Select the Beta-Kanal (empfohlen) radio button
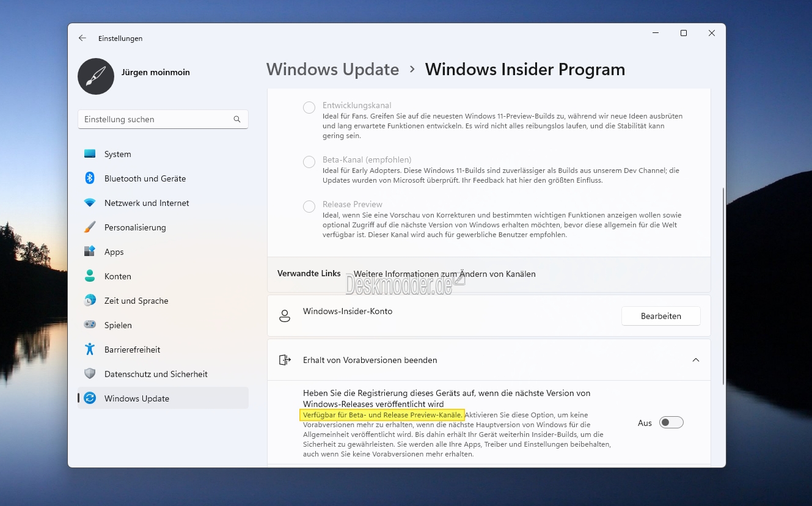The image size is (812, 506). (309, 162)
